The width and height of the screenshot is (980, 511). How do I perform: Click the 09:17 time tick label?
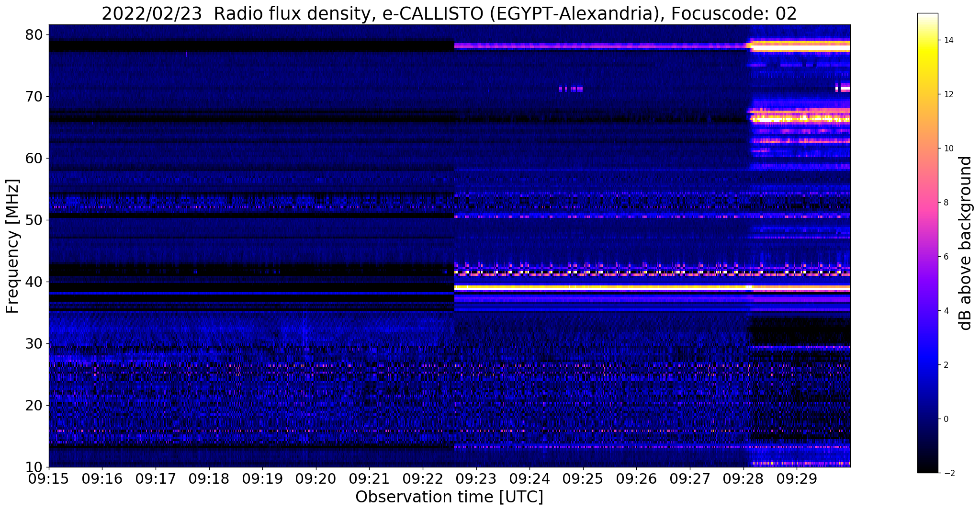pyautogui.click(x=156, y=478)
